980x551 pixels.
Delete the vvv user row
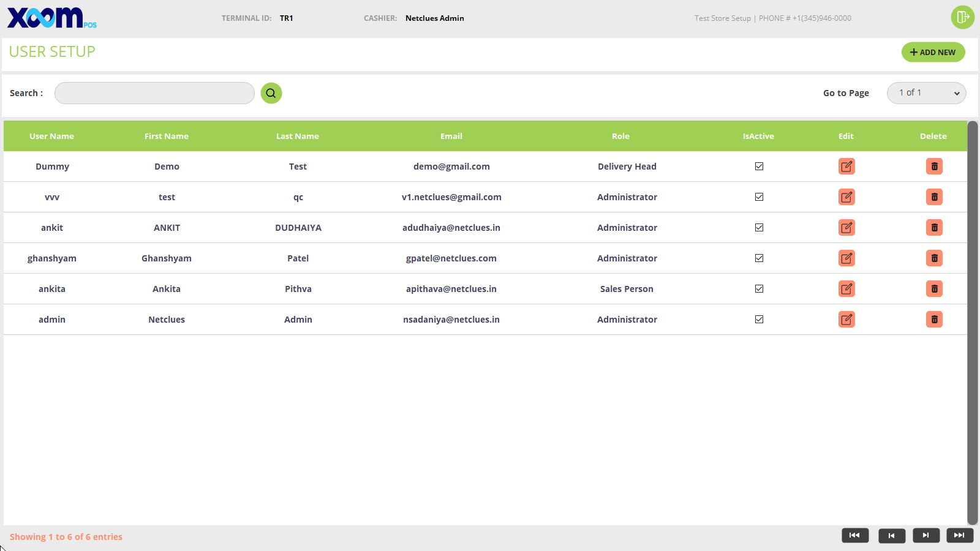pos(934,197)
